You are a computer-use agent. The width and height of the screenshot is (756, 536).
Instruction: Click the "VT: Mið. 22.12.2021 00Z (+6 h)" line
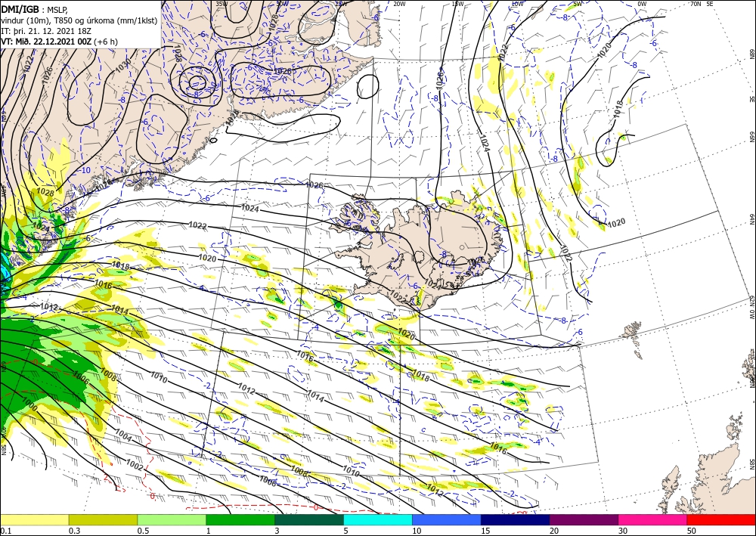59,42
